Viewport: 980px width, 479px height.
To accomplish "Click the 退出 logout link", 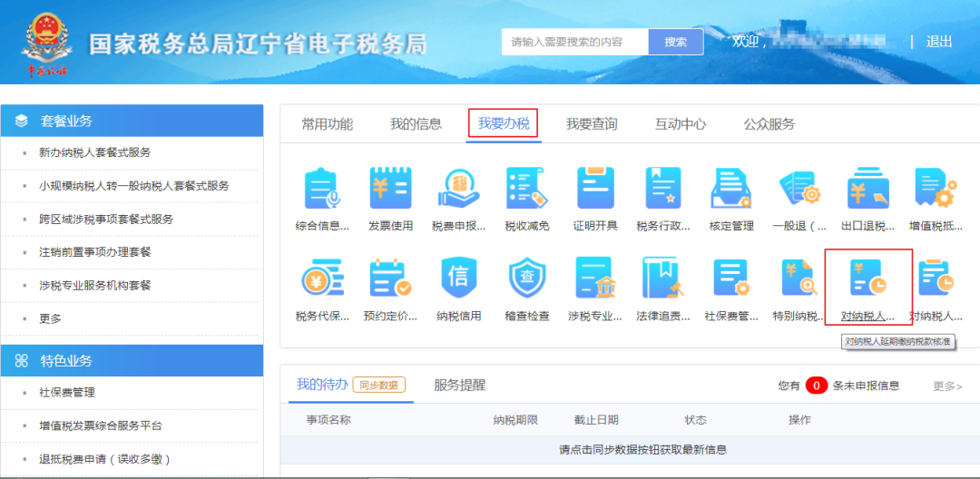I will 939,42.
